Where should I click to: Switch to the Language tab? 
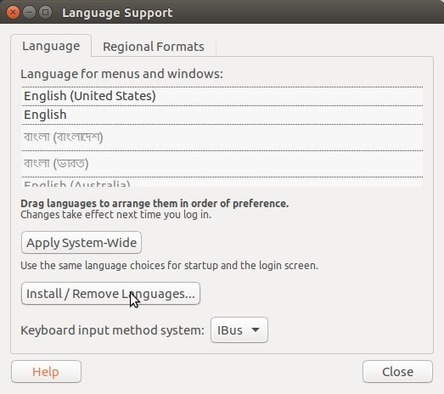point(51,46)
